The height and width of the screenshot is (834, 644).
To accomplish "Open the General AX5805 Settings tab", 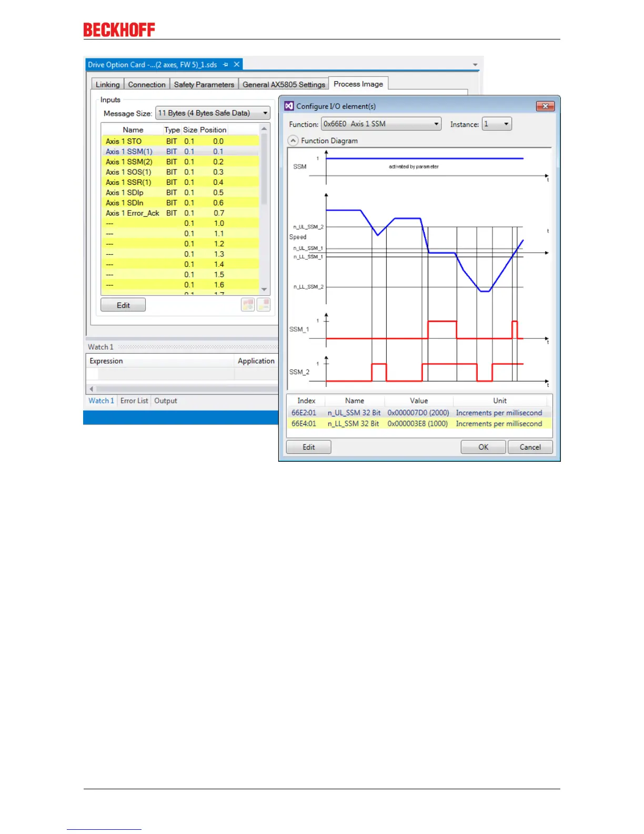I will [284, 84].
